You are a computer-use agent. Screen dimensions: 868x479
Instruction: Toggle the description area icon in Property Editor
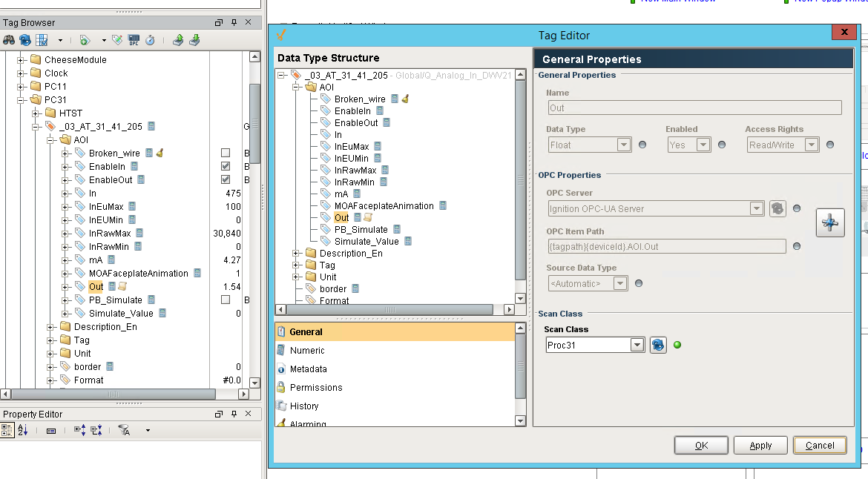coord(51,430)
